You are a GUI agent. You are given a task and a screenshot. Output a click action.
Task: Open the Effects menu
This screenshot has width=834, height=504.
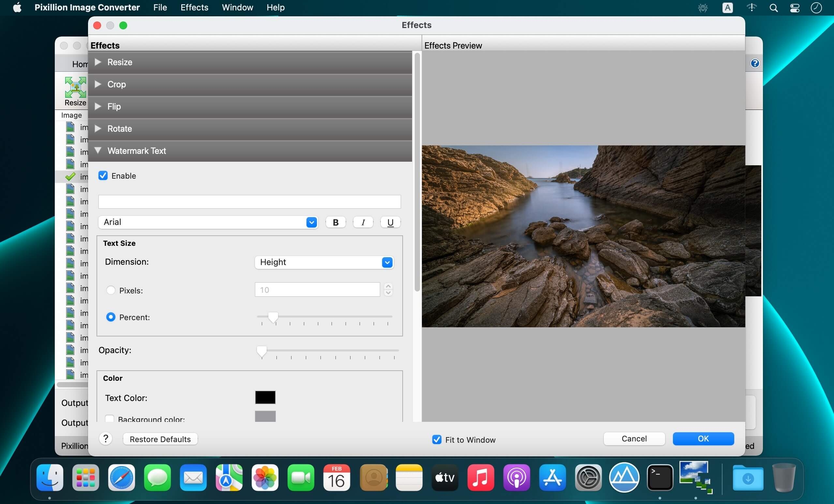(x=194, y=7)
